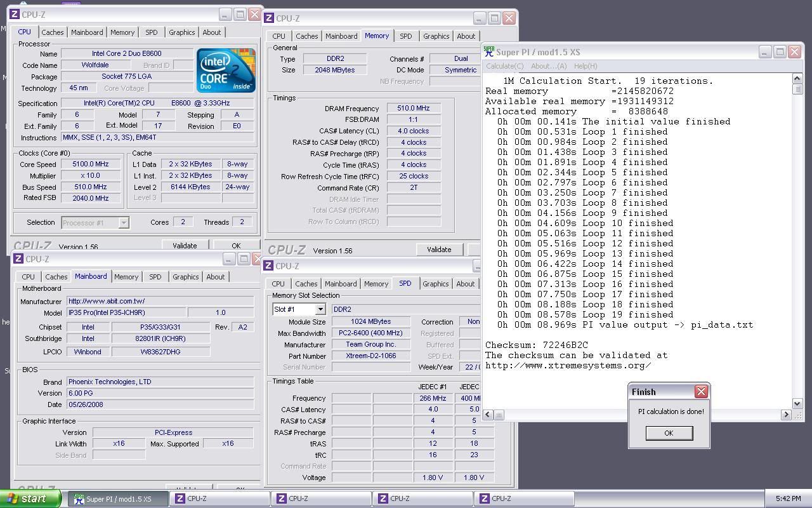This screenshot has width=812, height=508.
Task: Close the Finish dialog with the X
Action: point(701,392)
